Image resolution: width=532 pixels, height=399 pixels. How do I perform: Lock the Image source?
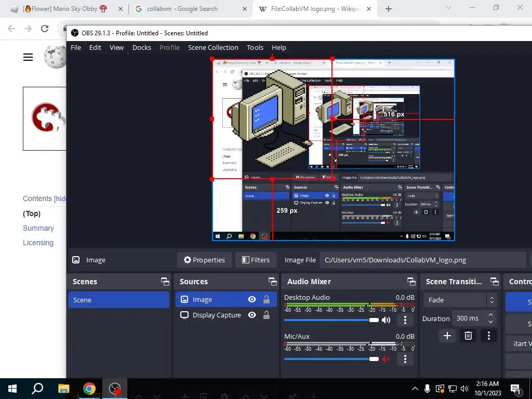267,299
